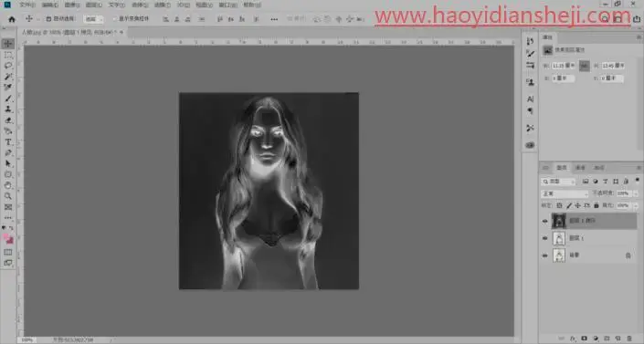Hide the top copy layer via eye icon
Image resolution: width=644 pixels, height=344 pixels.
tap(545, 221)
